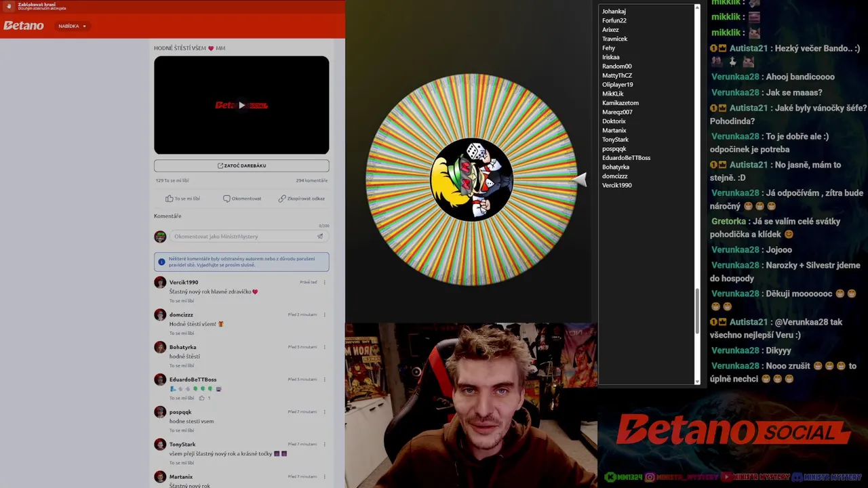Click Random00 in the wheel names list
The image size is (868, 488).
(x=617, y=66)
